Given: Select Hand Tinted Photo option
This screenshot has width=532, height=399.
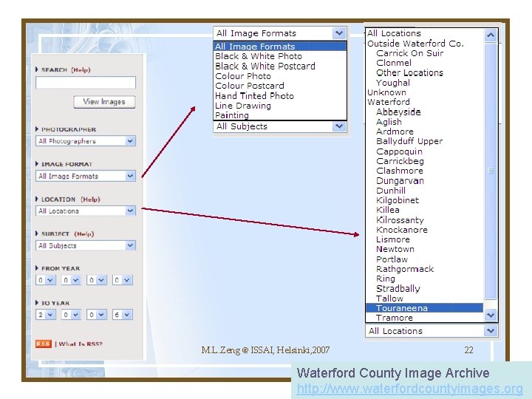Looking at the screenshot, I should (x=280, y=95).
